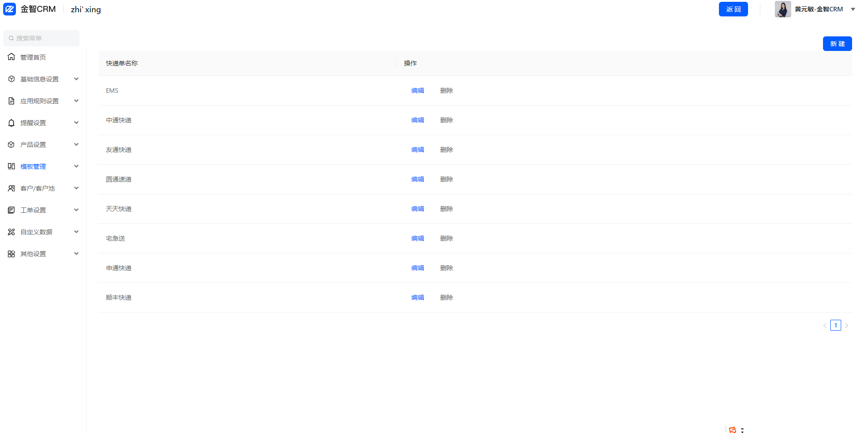This screenshot has width=868, height=433.
Task: Click the 金智CRM logo icon
Action: coord(10,9)
